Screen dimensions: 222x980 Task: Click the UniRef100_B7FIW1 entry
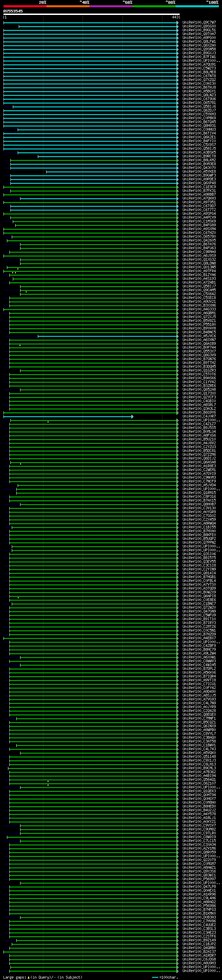coord(199,57)
